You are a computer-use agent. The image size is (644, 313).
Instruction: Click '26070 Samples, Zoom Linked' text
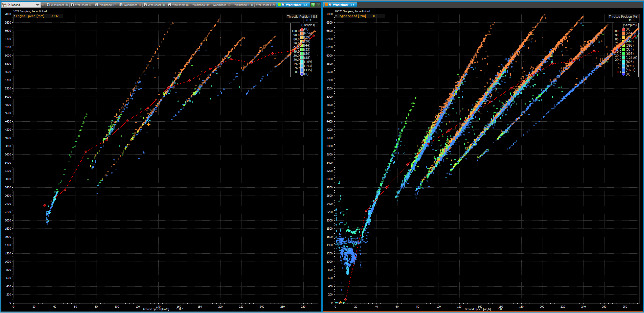[352, 11]
